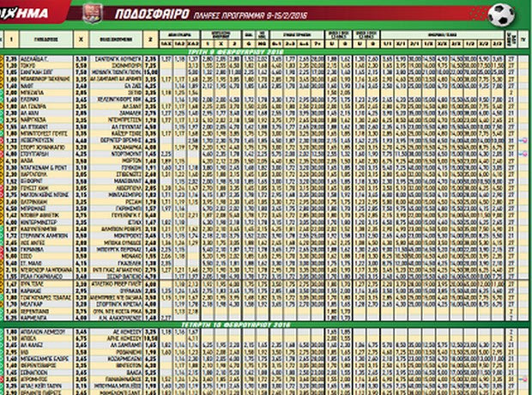532x395 pixels.
Task: Click the home team name ΚΑΡΑΚΑΣ
Action: pyautogui.click(x=31, y=291)
